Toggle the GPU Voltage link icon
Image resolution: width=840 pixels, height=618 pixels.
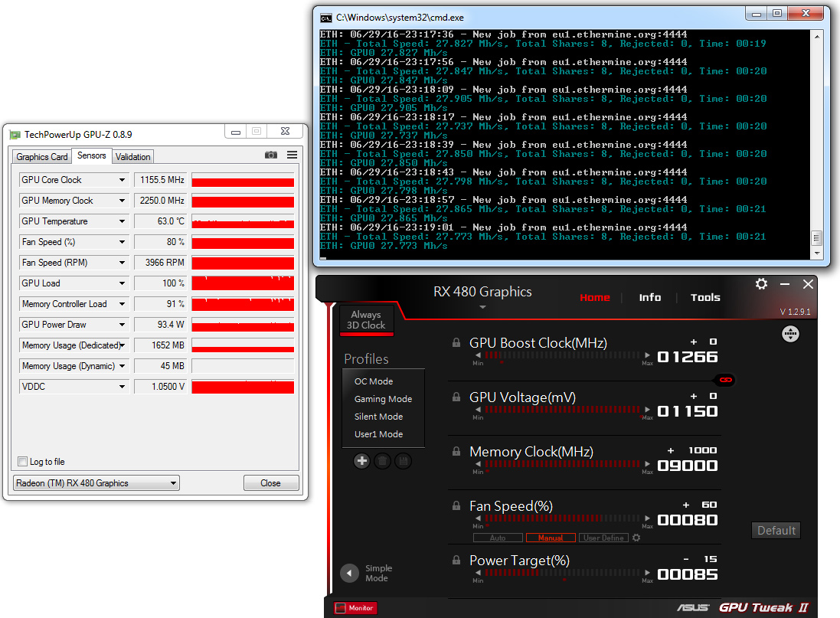[724, 380]
